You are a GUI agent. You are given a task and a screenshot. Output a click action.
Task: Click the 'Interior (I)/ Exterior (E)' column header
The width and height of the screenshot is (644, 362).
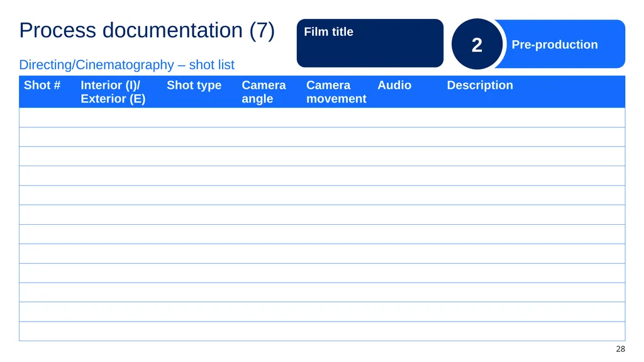click(113, 92)
